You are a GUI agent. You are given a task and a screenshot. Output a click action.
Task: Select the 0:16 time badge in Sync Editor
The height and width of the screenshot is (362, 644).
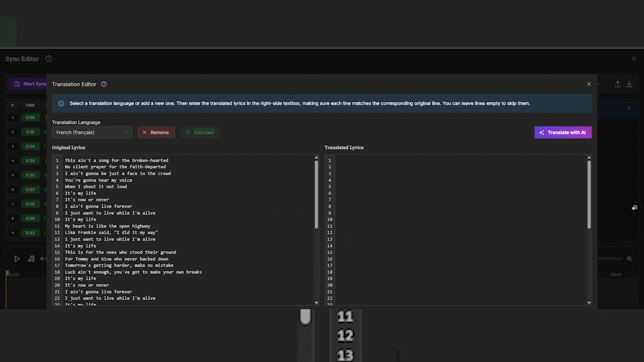(x=30, y=132)
